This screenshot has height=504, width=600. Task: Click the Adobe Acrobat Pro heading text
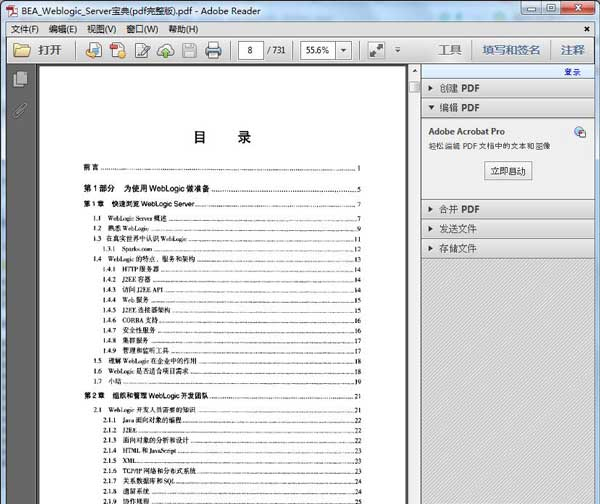(466, 131)
